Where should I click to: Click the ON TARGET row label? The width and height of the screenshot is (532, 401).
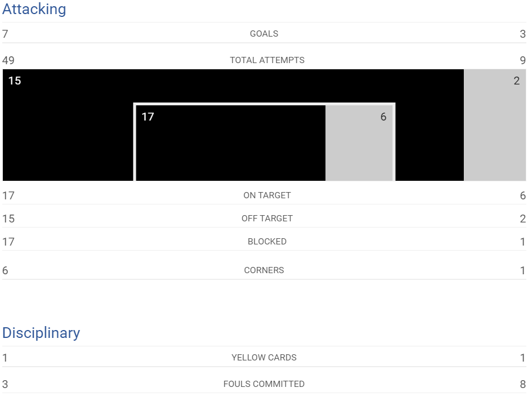click(267, 195)
